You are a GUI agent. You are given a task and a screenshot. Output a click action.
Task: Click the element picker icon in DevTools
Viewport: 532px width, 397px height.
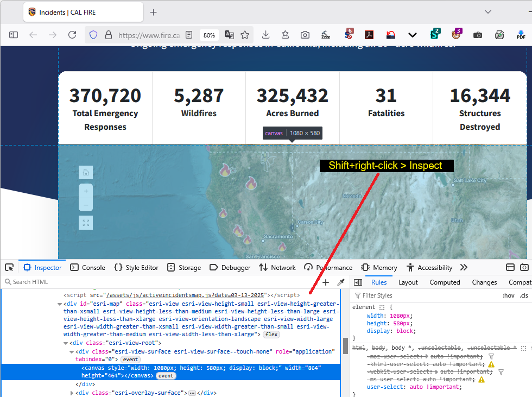point(9,267)
